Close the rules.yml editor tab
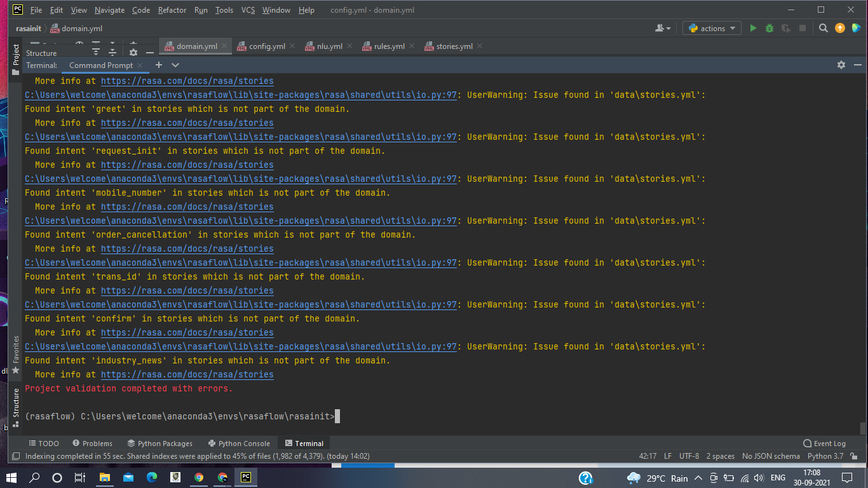 pyautogui.click(x=412, y=46)
